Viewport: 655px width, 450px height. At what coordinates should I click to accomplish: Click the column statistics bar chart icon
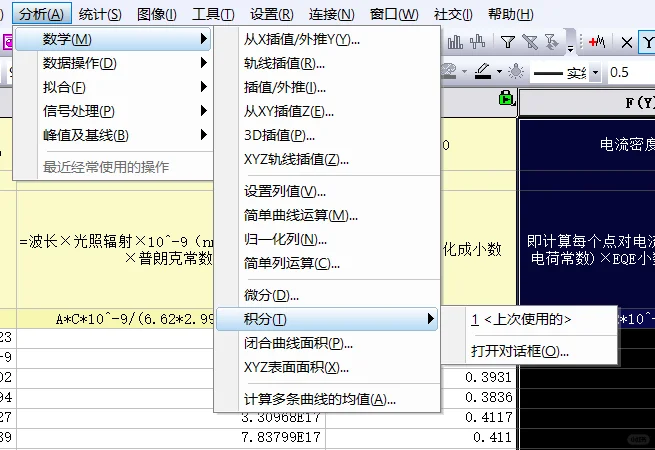[455, 42]
